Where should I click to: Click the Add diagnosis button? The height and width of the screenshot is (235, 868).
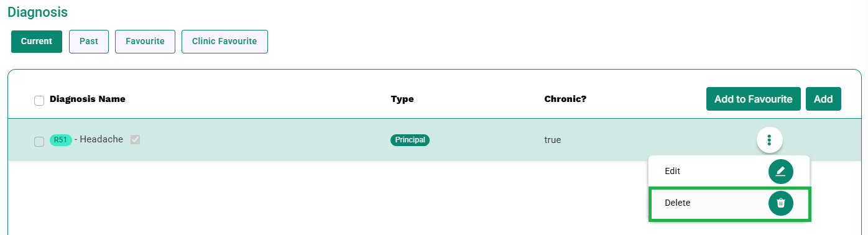pyautogui.click(x=823, y=99)
